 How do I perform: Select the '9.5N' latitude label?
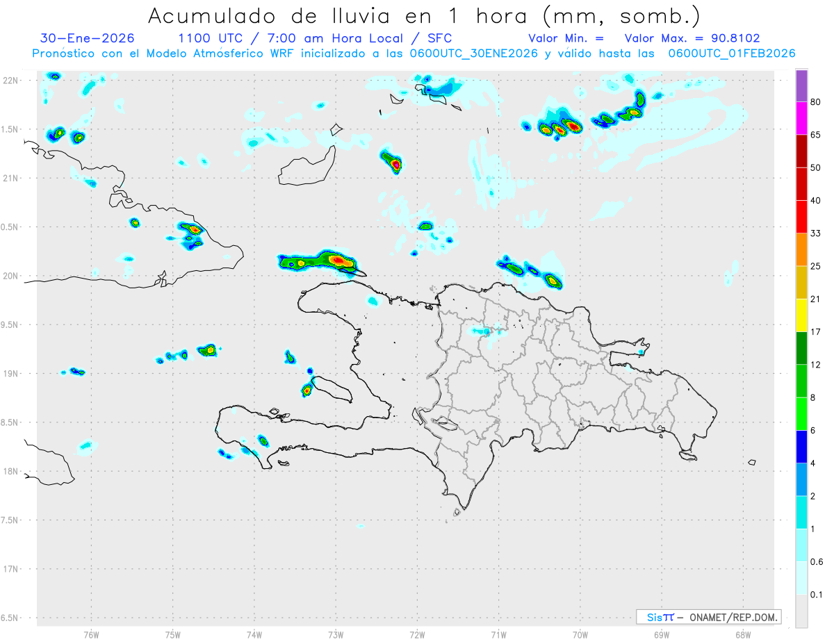coord(10,325)
